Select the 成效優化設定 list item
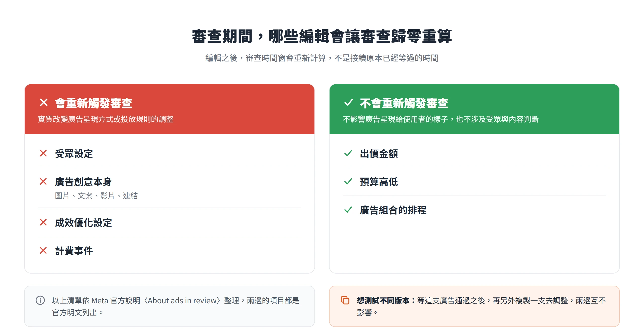644x333 pixels. (170, 222)
